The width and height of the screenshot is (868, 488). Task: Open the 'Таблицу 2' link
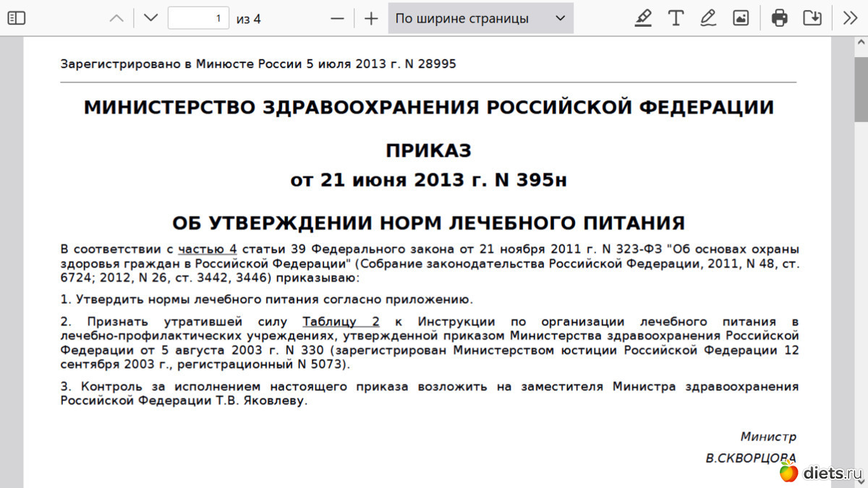click(341, 322)
